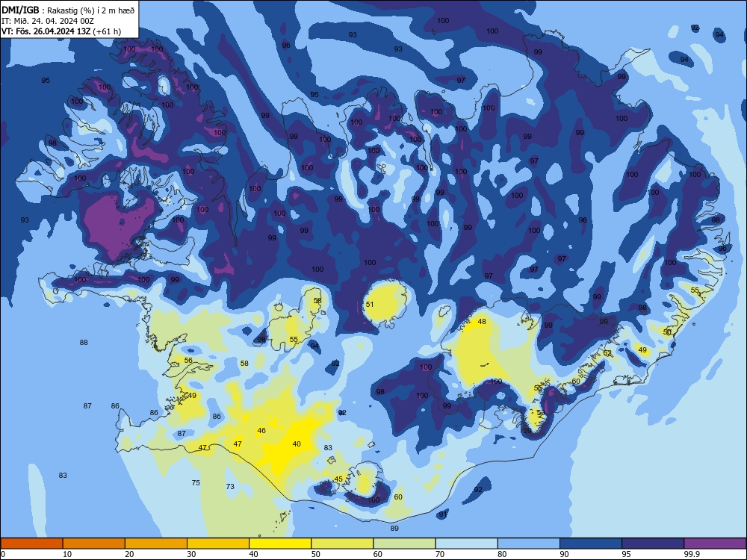Pick the 20–30 amber legend swatch

(156, 544)
